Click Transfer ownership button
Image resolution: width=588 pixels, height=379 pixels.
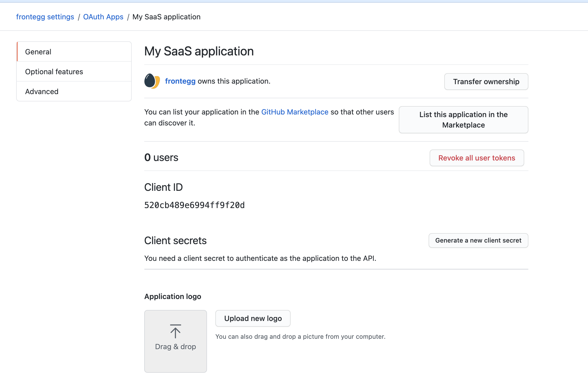pos(486,82)
